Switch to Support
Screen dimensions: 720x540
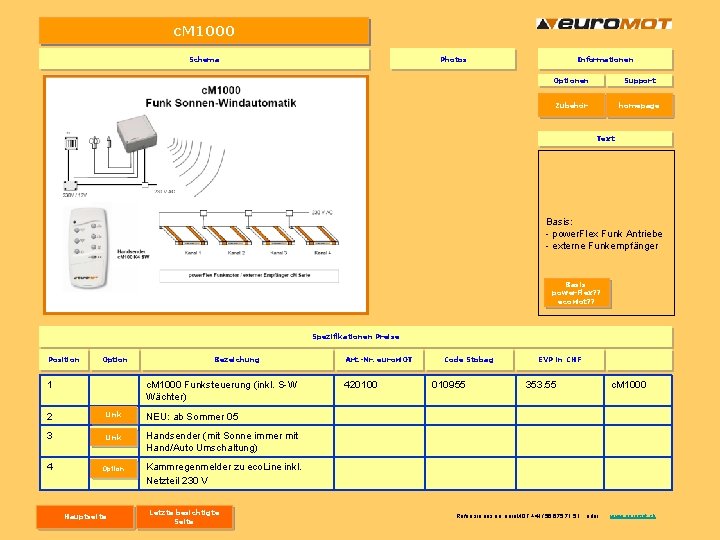tap(640, 80)
